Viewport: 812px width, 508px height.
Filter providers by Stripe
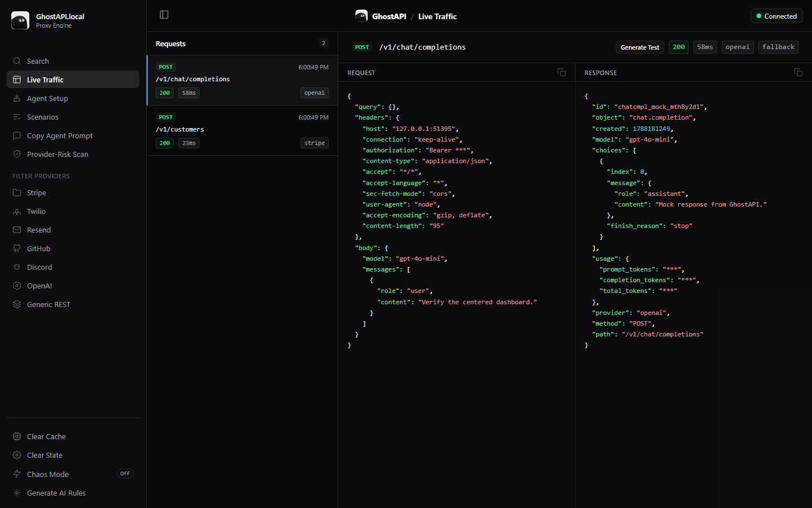73,192
